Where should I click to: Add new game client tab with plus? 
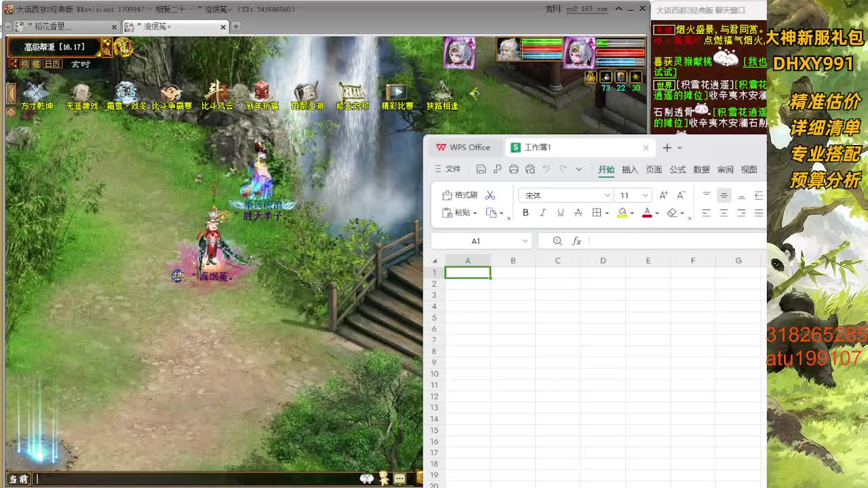click(235, 26)
